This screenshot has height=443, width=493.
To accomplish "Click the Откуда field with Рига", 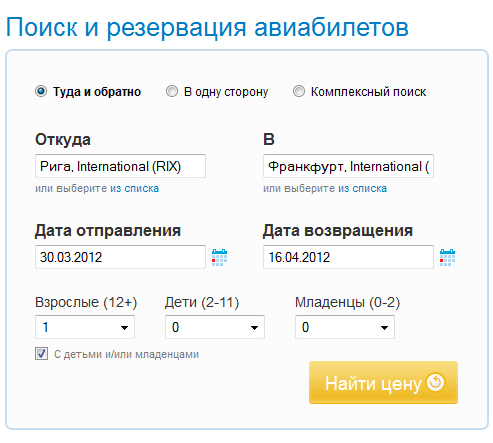I will (120, 166).
